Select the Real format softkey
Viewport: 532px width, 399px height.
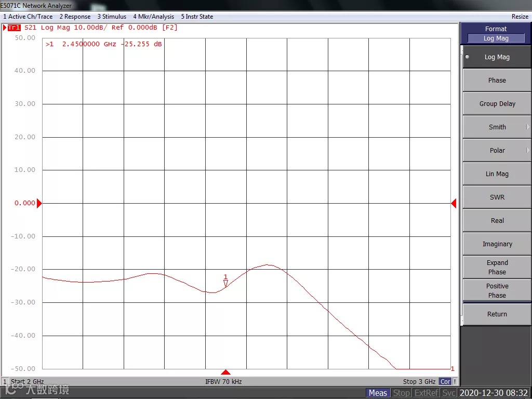click(x=497, y=221)
